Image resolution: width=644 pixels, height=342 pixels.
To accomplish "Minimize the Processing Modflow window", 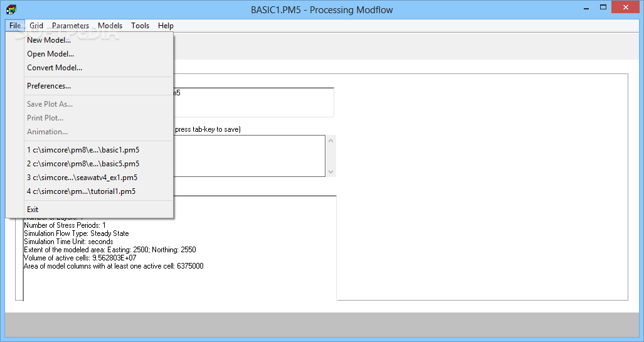I will click(x=586, y=8).
